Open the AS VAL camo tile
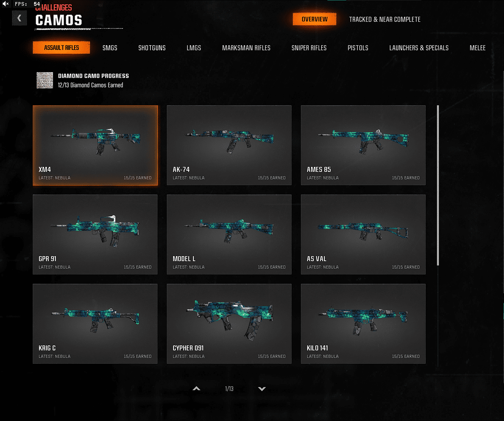504x421 pixels. coord(363,234)
